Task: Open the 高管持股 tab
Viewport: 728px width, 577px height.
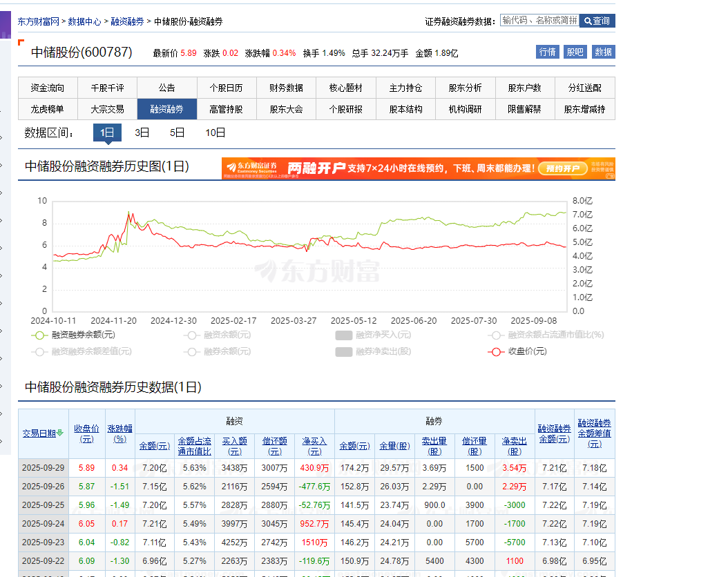Action: pyautogui.click(x=227, y=109)
